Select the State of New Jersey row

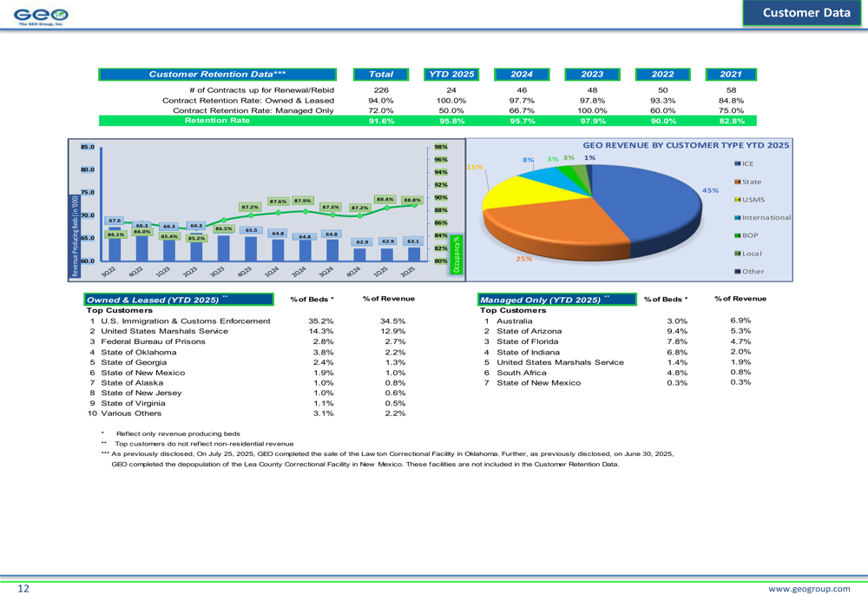coord(247,393)
